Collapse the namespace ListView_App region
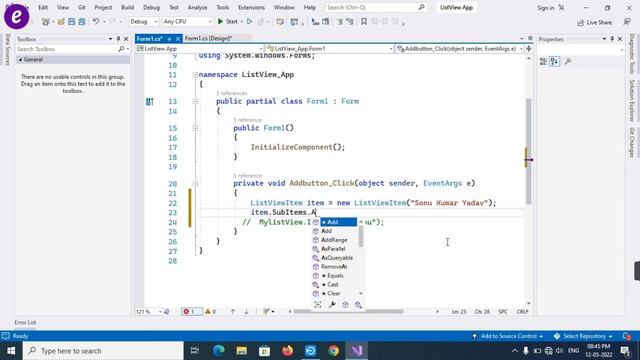640x360 pixels. [x=195, y=75]
